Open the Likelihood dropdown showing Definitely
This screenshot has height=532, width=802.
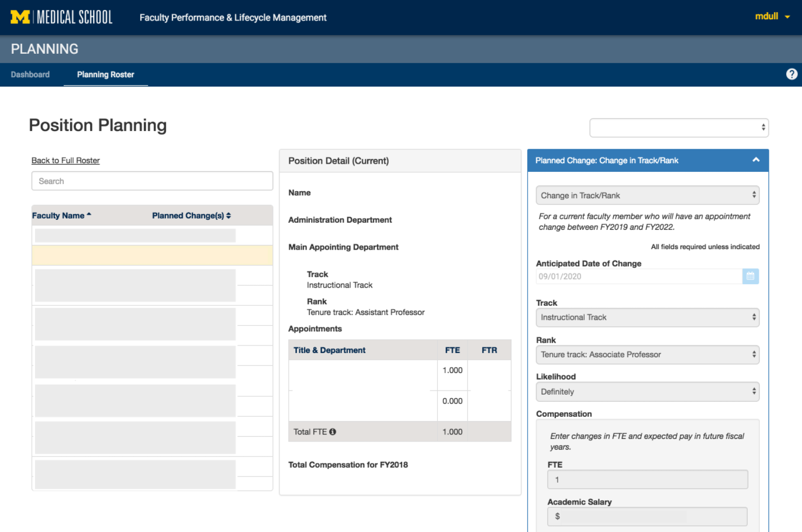tap(648, 392)
